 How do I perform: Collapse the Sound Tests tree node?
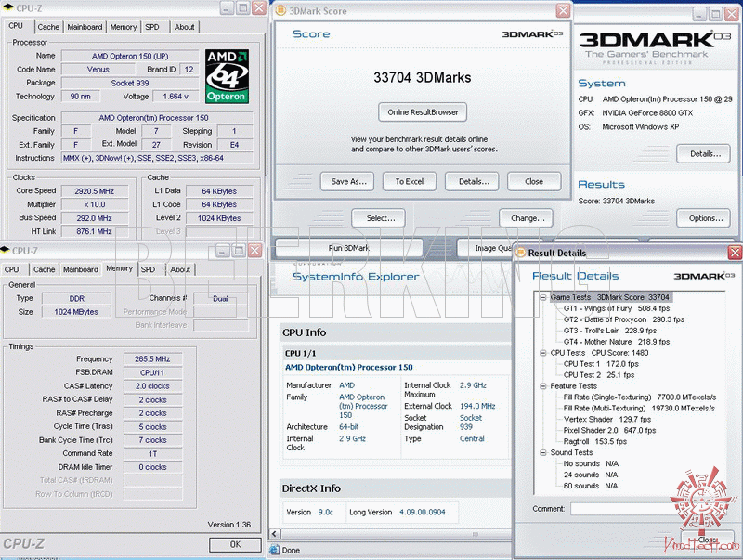[543, 452]
